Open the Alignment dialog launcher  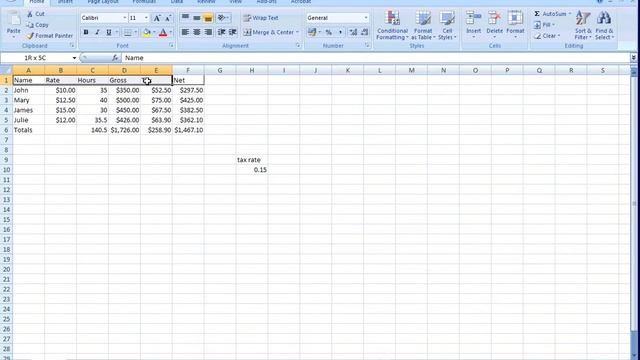pyautogui.click(x=298, y=46)
